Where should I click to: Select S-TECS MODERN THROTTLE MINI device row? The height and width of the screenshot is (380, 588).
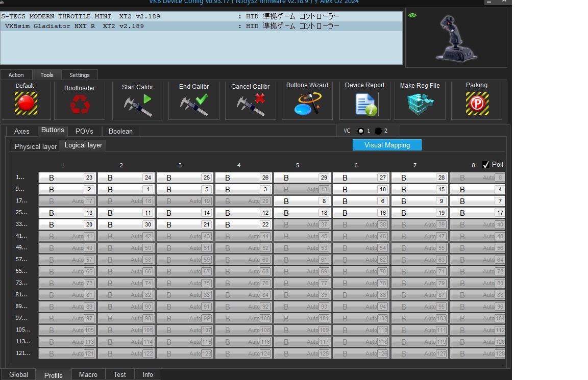202,16
